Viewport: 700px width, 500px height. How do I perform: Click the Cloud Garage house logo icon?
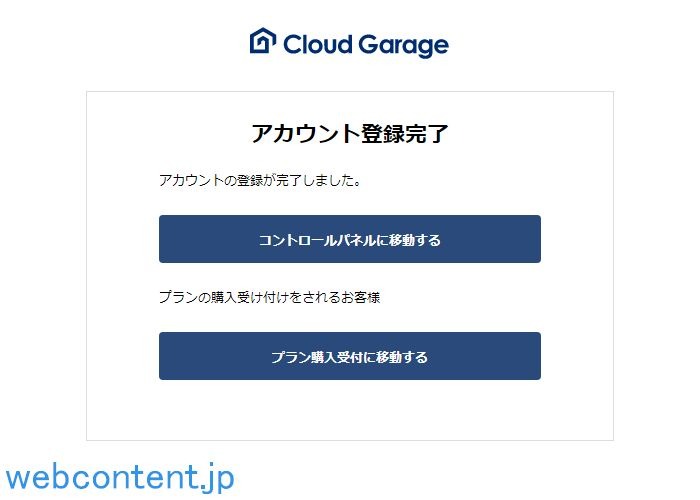[x=262, y=41]
